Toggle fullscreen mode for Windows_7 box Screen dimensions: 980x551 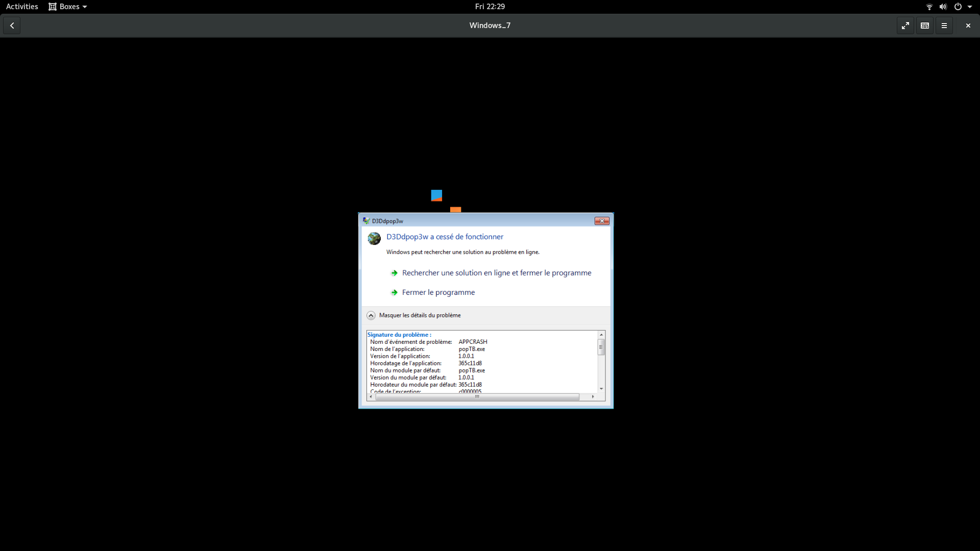[905, 26]
